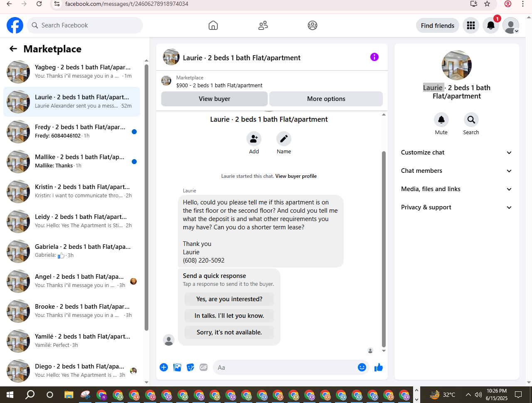532x403 pixels.
Task: Open Gabriela conversation in the list
Action: click(x=71, y=251)
